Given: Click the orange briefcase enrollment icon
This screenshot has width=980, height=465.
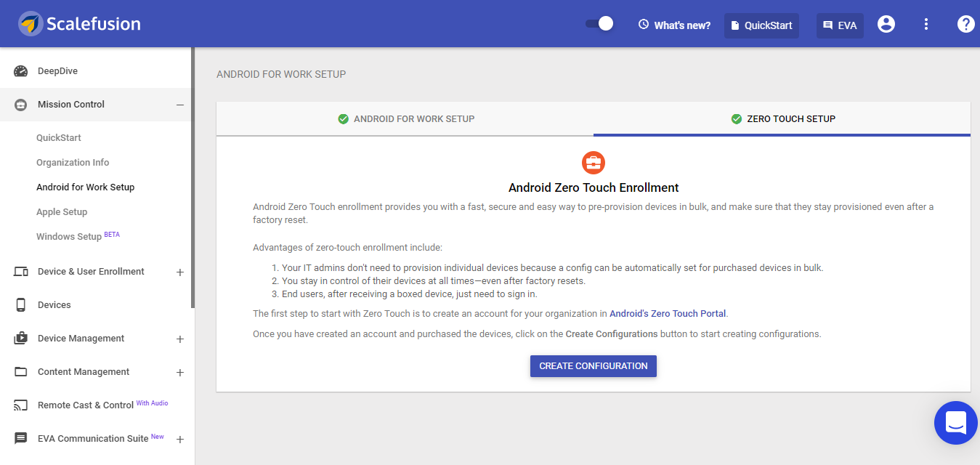Looking at the screenshot, I should coord(594,163).
